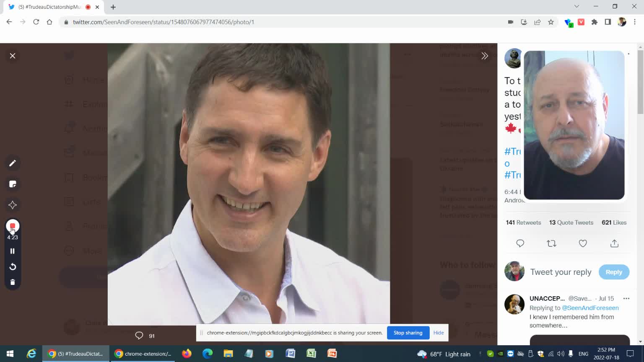Reload the page
The image size is (644, 362).
36,22
